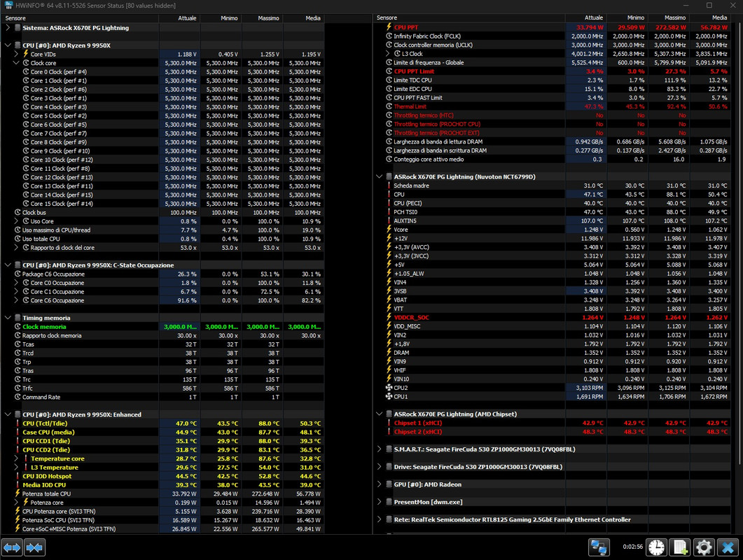743x560 pixels.
Task: Click the left Attuale column header
Action: pos(179,18)
